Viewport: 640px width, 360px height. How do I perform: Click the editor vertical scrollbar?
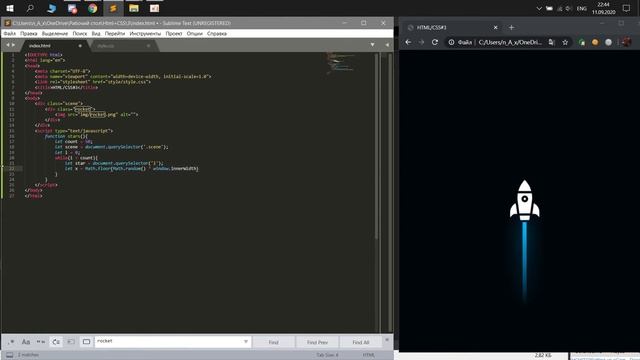tap(376, 146)
